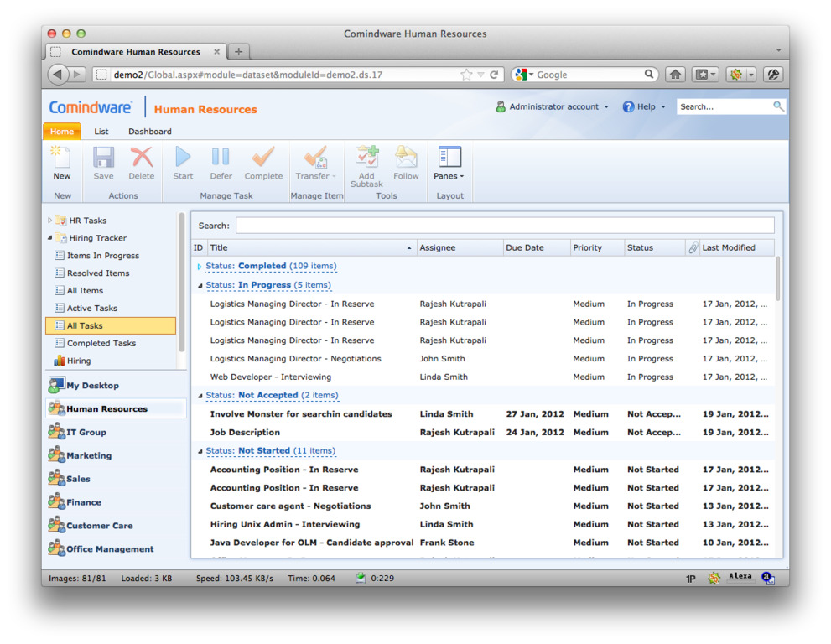Viewport: 831px width, 644px height.
Task: Open Web Developer - Interviewing task
Action: (x=270, y=377)
